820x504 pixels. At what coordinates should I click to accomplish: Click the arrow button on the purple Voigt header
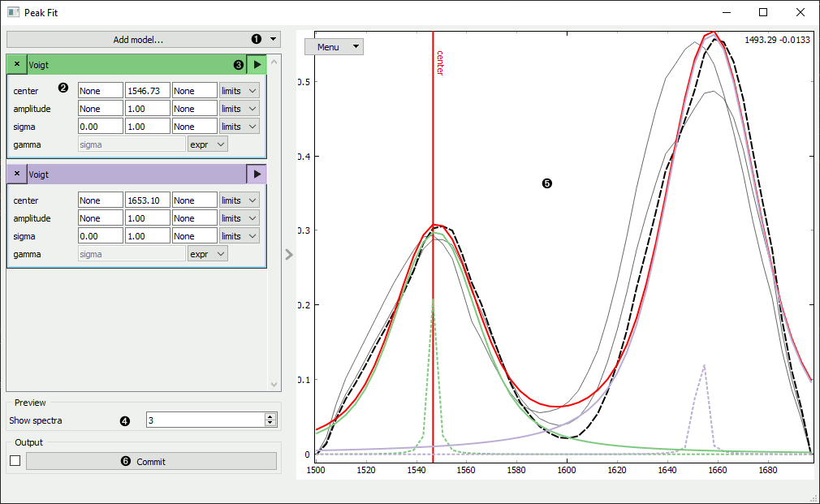[x=257, y=174]
